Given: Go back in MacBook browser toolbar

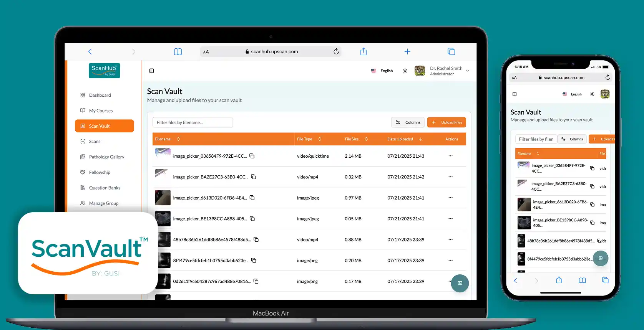Looking at the screenshot, I should tap(90, 51).
